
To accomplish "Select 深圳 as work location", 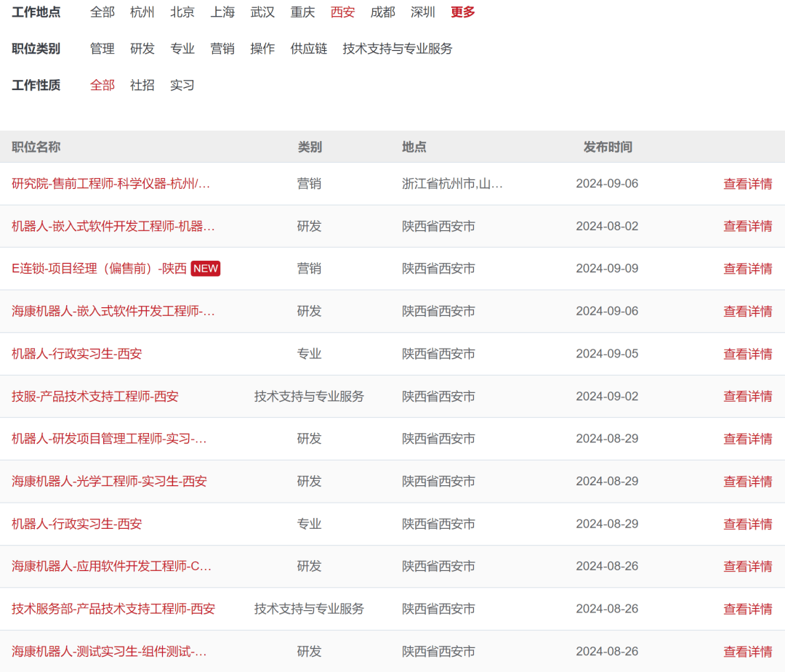I will (422, 12).
